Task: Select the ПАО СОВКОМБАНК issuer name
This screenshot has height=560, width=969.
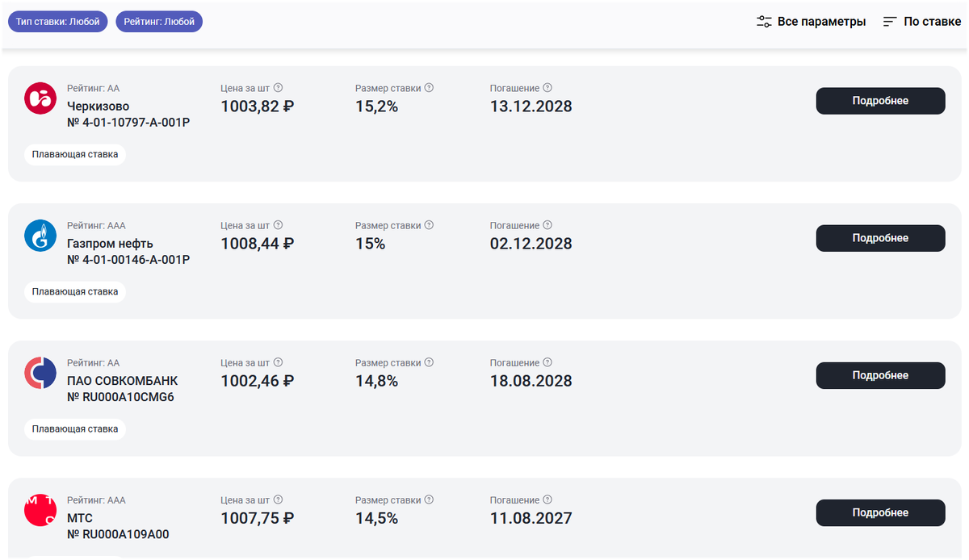Action: pyautogui.click(x=122, y=380)
